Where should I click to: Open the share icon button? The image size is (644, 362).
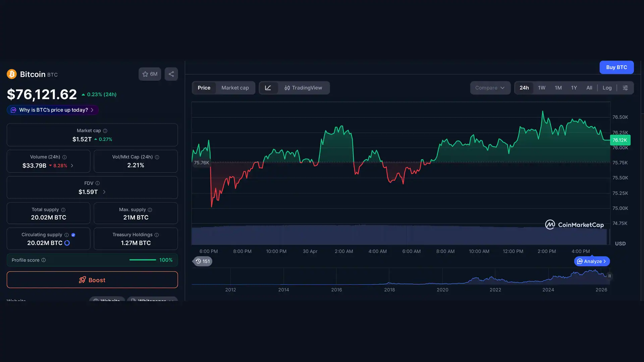pyautogui.click(x=171, y=74)
